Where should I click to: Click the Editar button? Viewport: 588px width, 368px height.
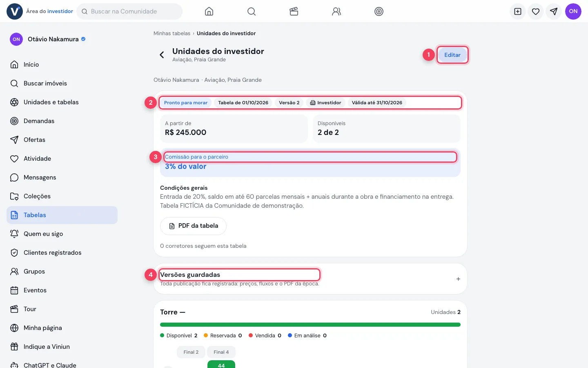pyautogui.click(x=452, y=55)
